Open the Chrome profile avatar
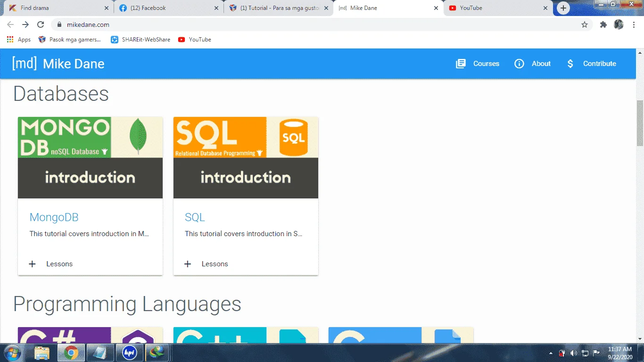 click(619, 25)
